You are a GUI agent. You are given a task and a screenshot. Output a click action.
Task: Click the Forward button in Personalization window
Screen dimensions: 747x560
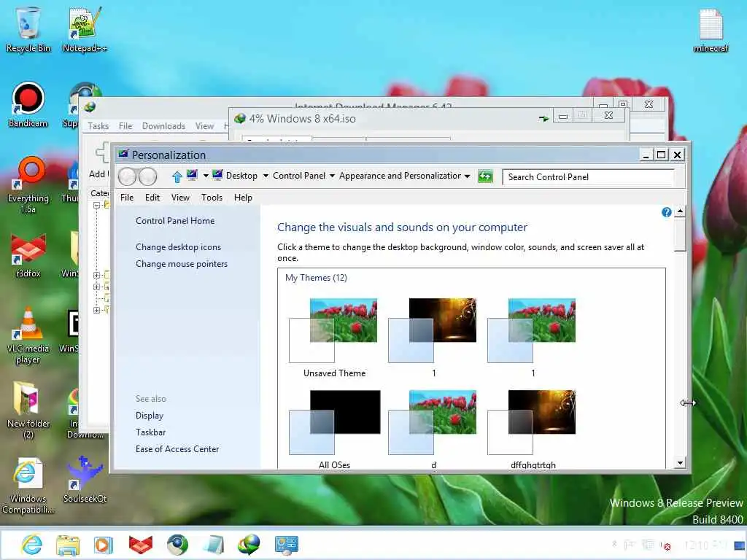pyautogui.click(x=147, y=176)
